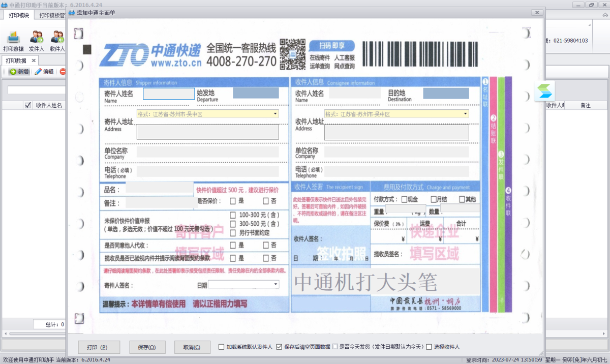Screen dimensions: 610x364
Task: Select the 编辑 pencil edit icon
Action: coord(38,71)
